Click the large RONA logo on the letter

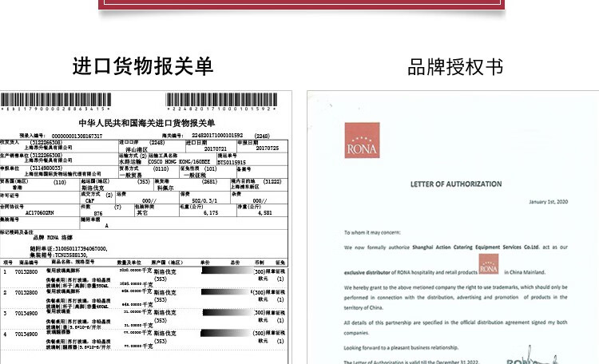click(362, 140)
